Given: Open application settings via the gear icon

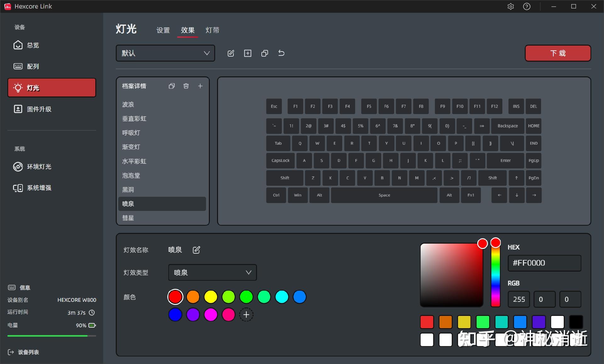Looking at the screenshot, I should (x=511, y=6).
